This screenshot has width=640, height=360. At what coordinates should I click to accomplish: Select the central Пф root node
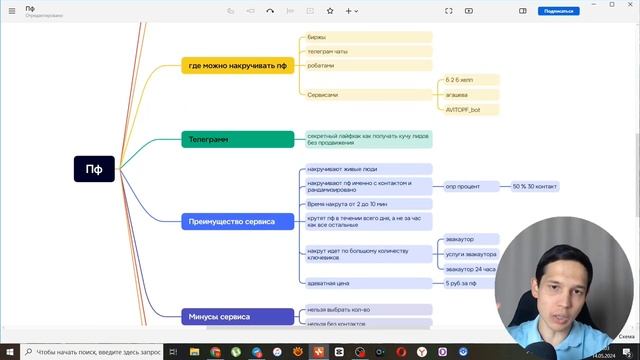pos(94,169)
